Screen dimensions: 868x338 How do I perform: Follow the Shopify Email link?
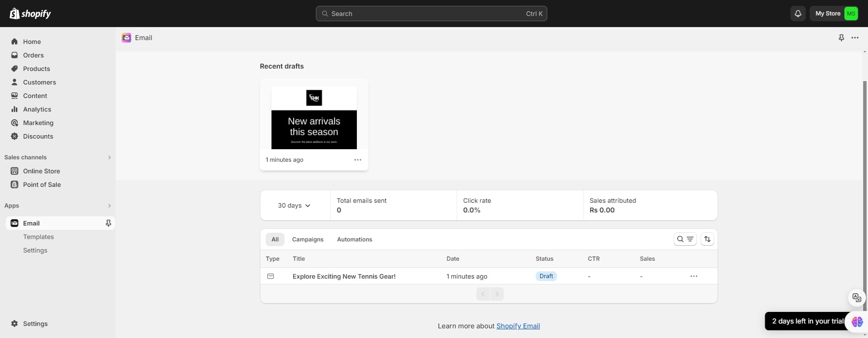(x=518, y=326)
